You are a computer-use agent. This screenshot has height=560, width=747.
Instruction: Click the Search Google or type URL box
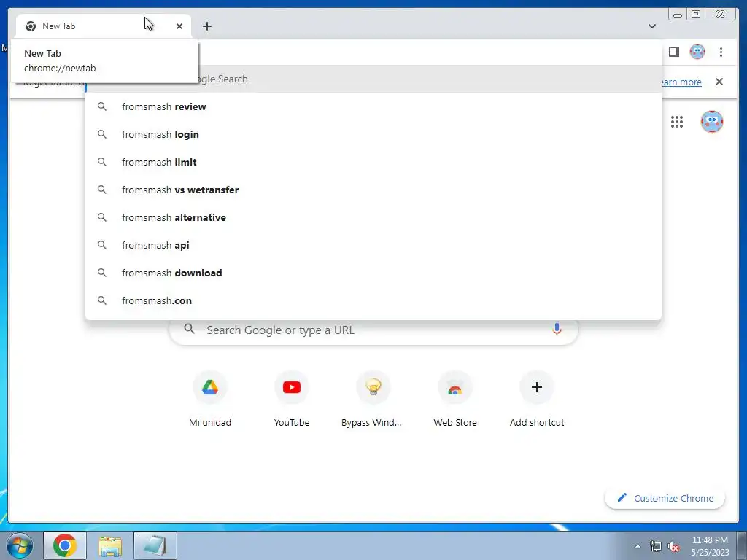373,330
